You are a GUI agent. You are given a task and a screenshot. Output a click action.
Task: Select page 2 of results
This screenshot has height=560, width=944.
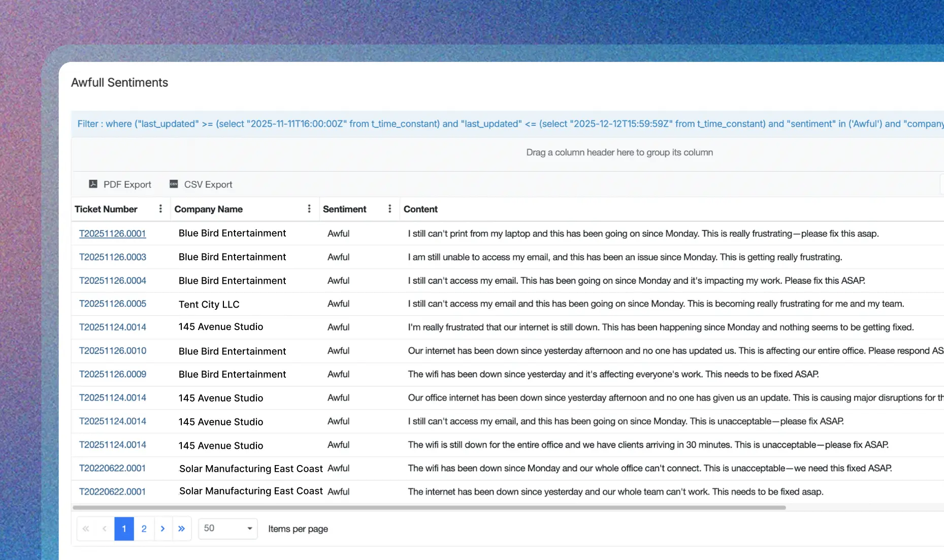point(143,529)
